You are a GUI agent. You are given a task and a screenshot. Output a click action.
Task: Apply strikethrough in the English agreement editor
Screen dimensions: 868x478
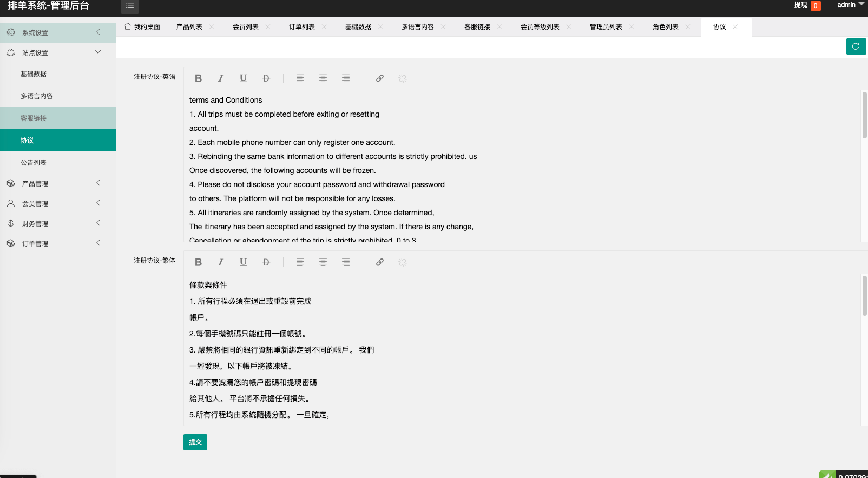266,78
